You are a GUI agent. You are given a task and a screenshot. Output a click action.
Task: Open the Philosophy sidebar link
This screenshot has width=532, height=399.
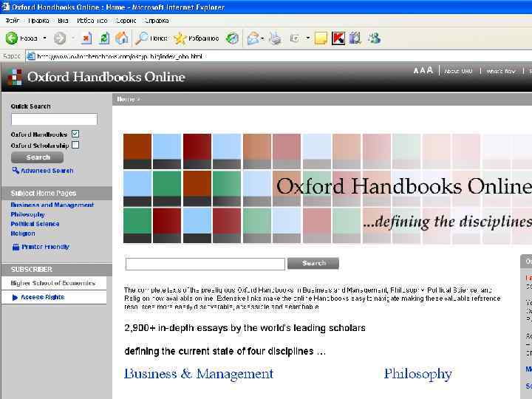coord(27,214)
